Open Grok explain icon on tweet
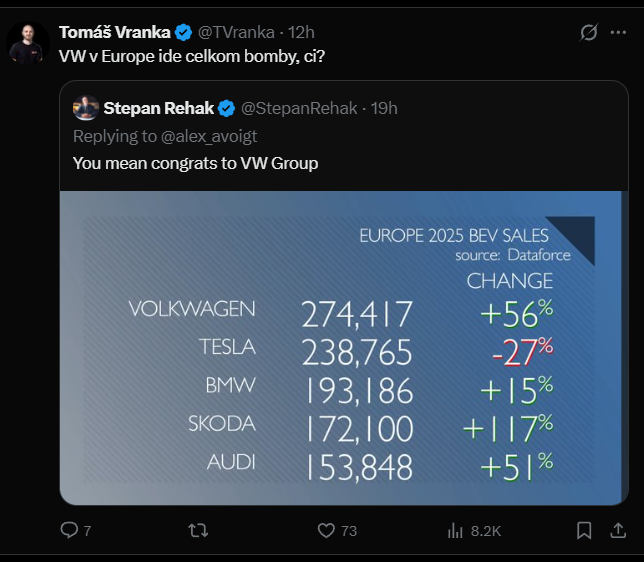 589,33
